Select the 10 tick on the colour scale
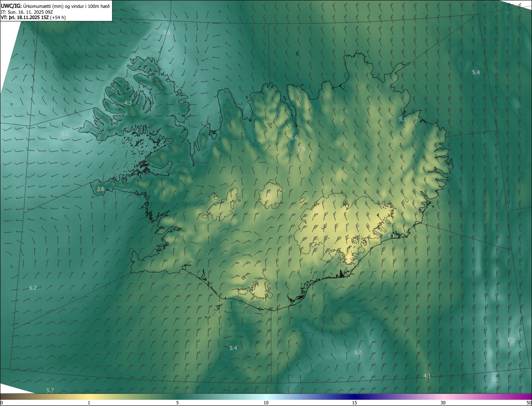Screen dimensions: 532x406 (x=266, y=403)
